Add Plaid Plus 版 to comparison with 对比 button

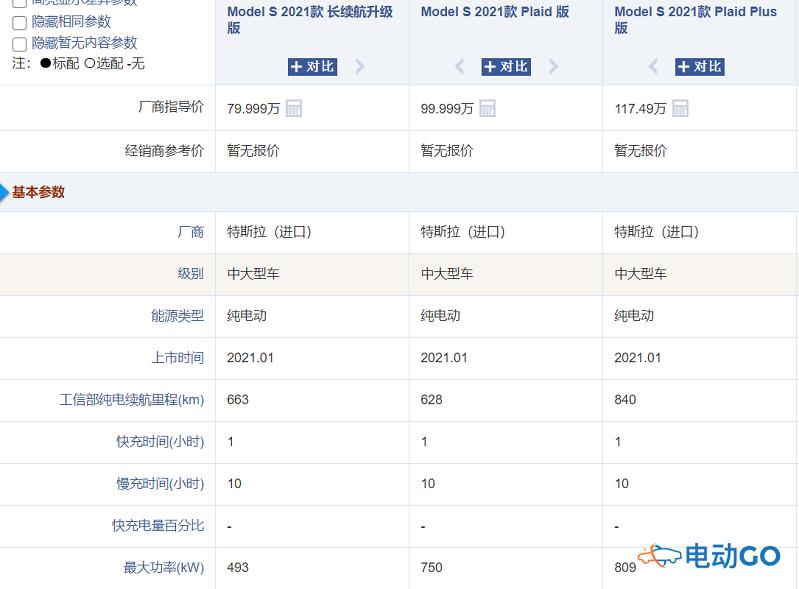click(x=700, y=67)
